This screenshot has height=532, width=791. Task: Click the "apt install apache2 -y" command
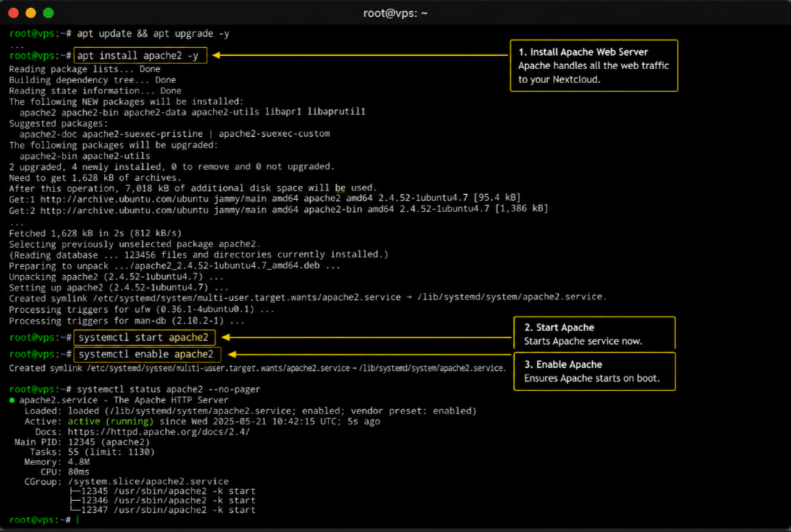coord(138,55)
